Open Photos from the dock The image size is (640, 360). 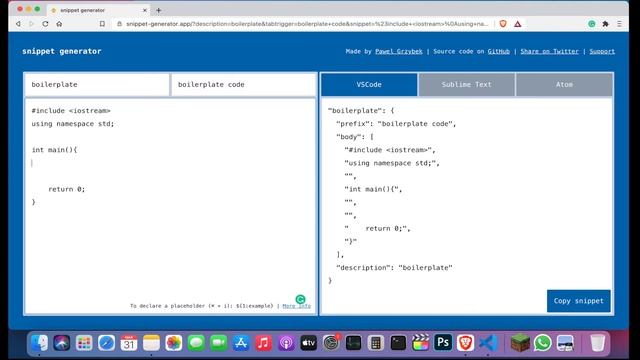[174, 343]
